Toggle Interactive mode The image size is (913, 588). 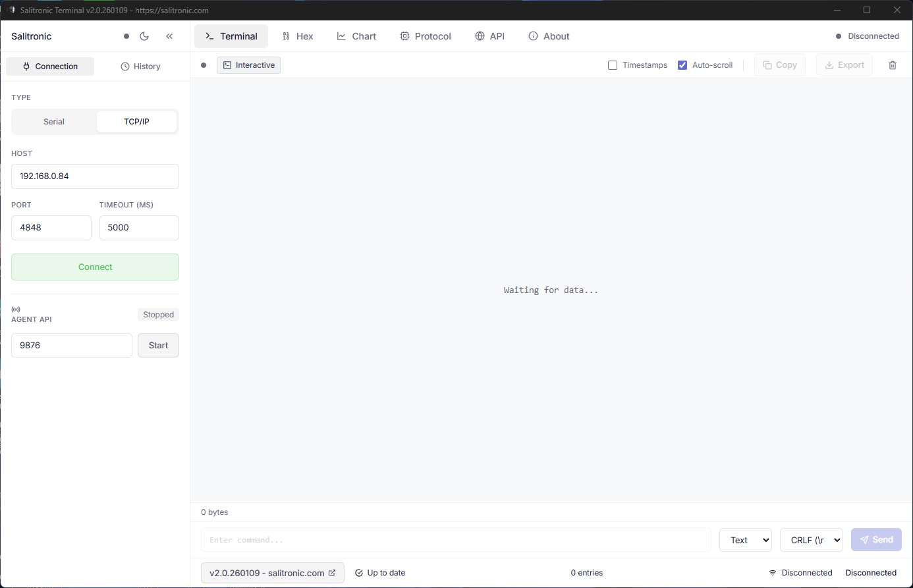tap(248, 65)
